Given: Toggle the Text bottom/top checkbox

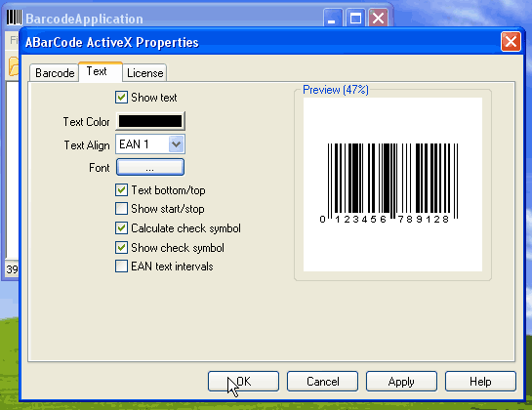Looking at the screenshot, I should (x=121, y=189).
